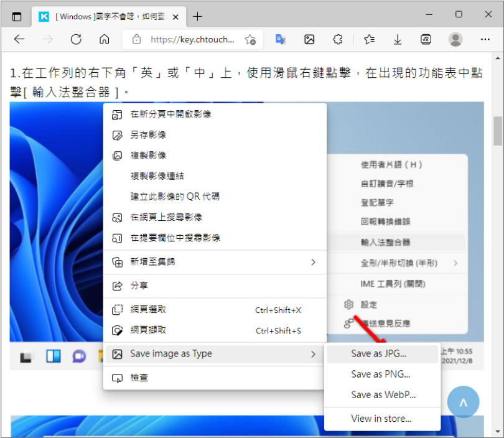
Task: Select Save as PNG... from submenu
Action: (x=380, y=374)
